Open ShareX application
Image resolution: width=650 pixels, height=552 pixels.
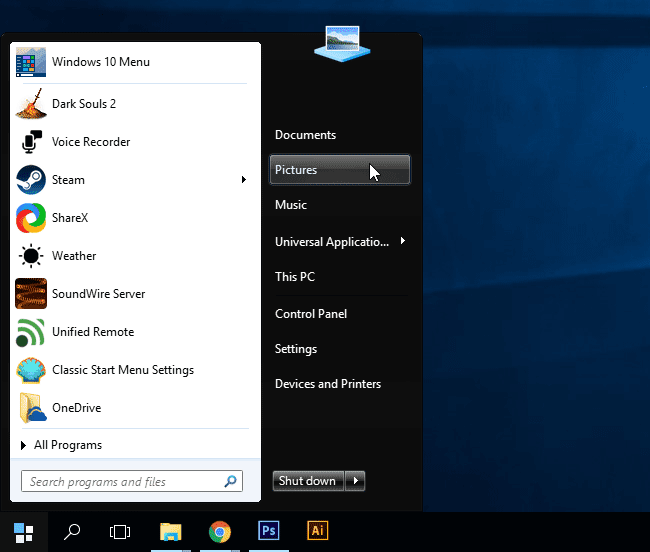coord(72,218)
